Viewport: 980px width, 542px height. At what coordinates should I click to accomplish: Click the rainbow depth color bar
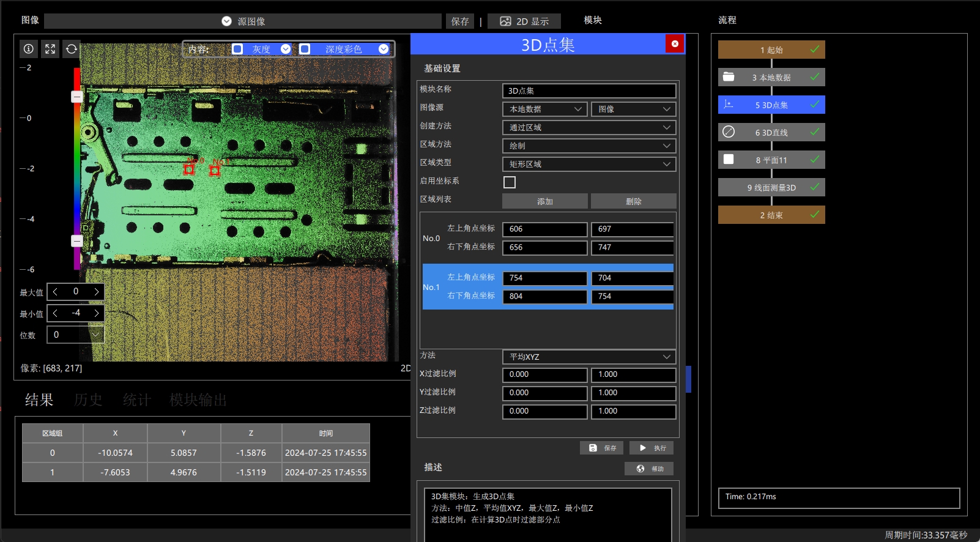tap(77, 169)
